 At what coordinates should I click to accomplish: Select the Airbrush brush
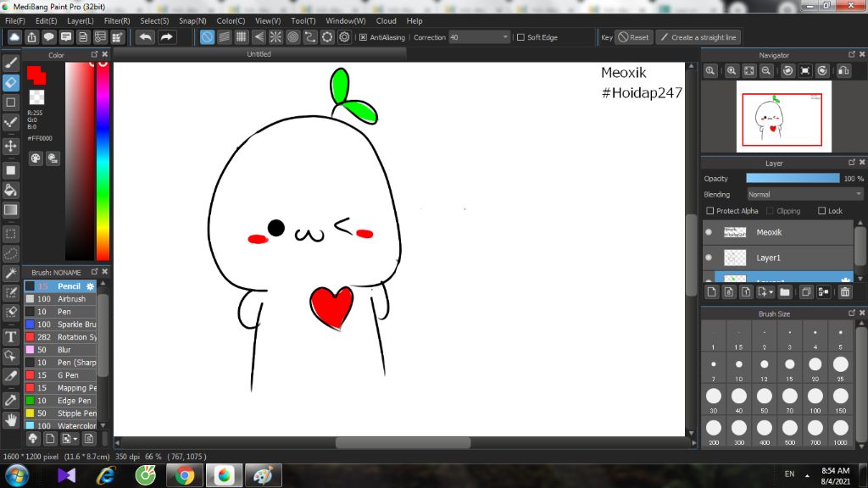point(61,299)
